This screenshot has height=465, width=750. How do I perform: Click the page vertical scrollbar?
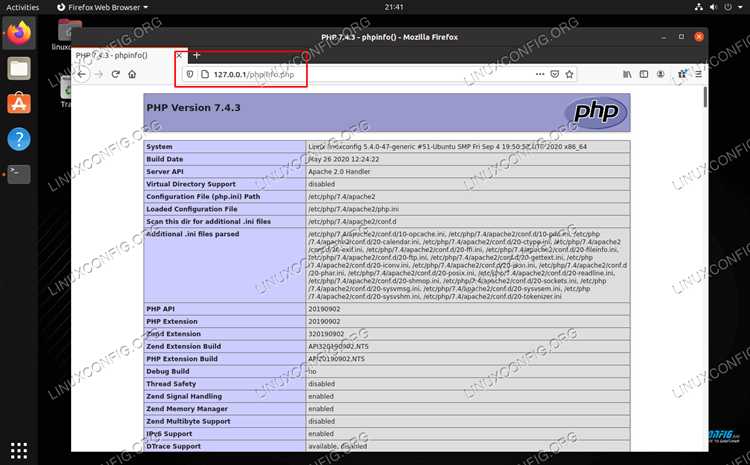click(705, 97)
